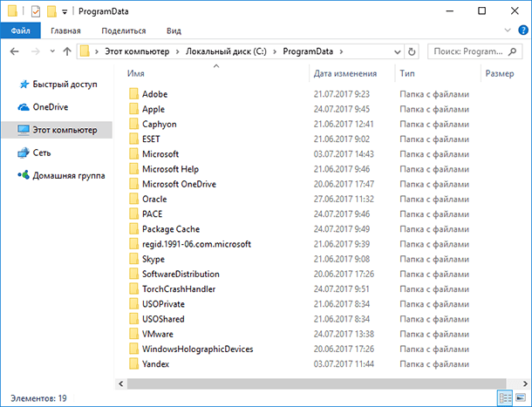
Task: Click the horizontal scrollbar left arrow
Action: 120,384
